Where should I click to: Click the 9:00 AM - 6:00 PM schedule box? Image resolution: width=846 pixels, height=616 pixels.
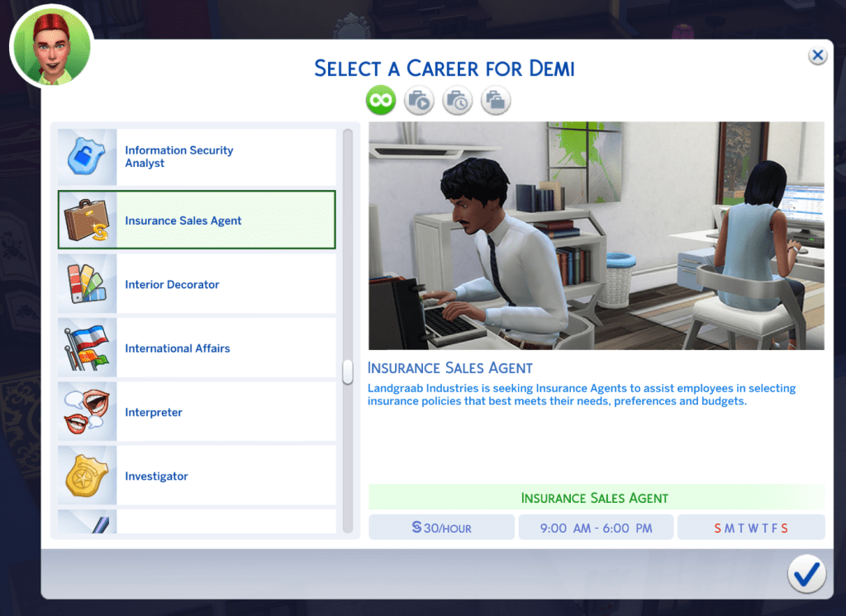(x=596, y=526)
